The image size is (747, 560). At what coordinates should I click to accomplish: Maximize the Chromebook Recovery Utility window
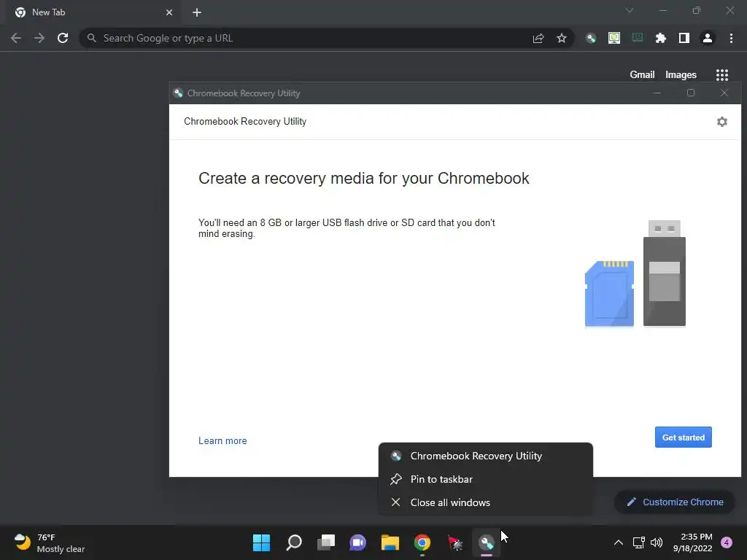click(691, 93)
